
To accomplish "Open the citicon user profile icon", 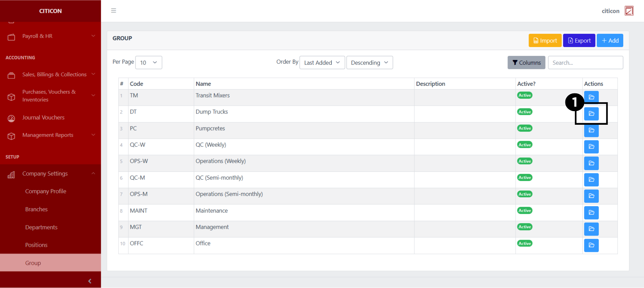I will 629,11.
